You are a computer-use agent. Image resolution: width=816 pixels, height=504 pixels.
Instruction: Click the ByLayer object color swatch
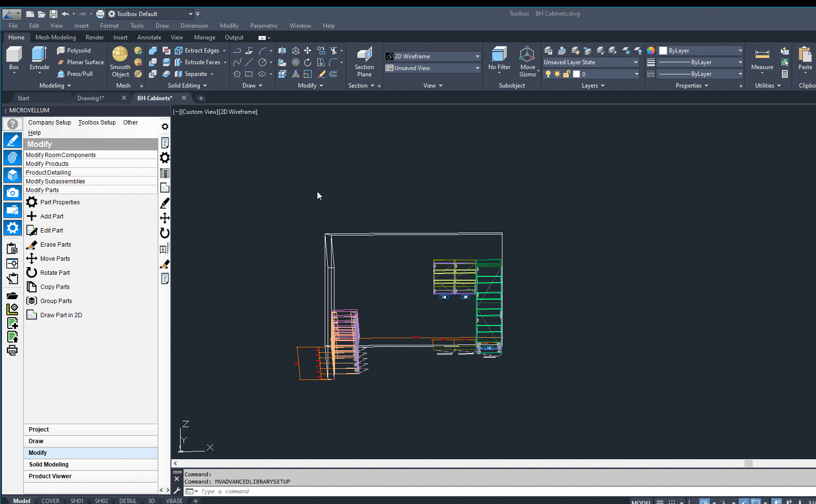point(663,51)
